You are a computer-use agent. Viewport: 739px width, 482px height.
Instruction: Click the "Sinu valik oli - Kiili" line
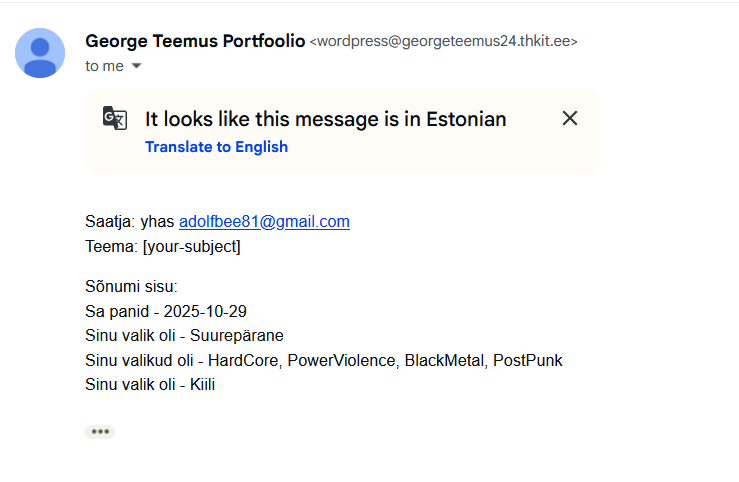tap(151, 384)
